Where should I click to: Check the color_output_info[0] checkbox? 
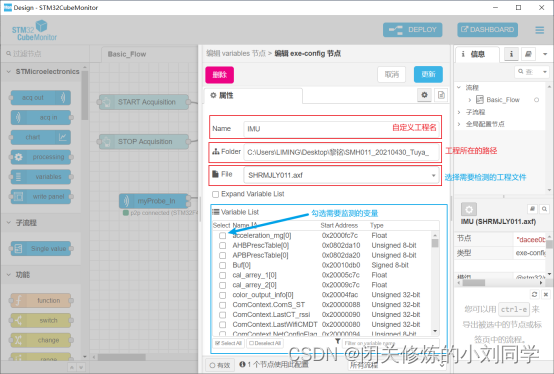[223, 295]
